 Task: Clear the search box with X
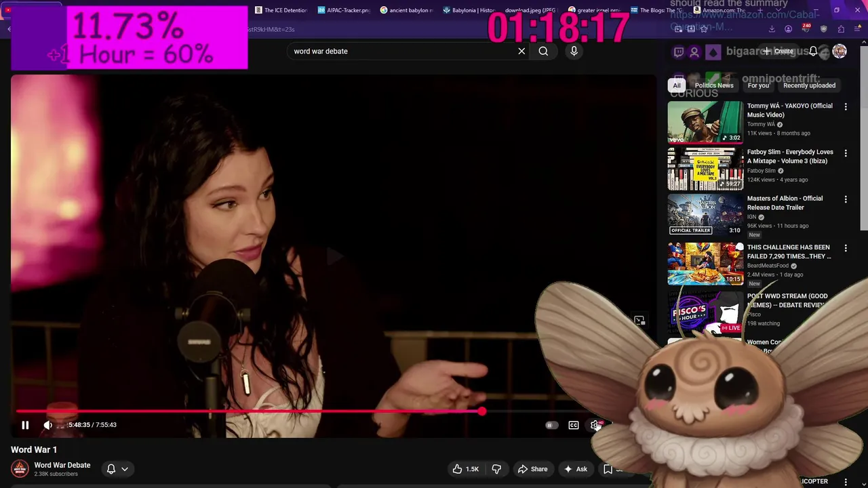(x=521, y=51)
